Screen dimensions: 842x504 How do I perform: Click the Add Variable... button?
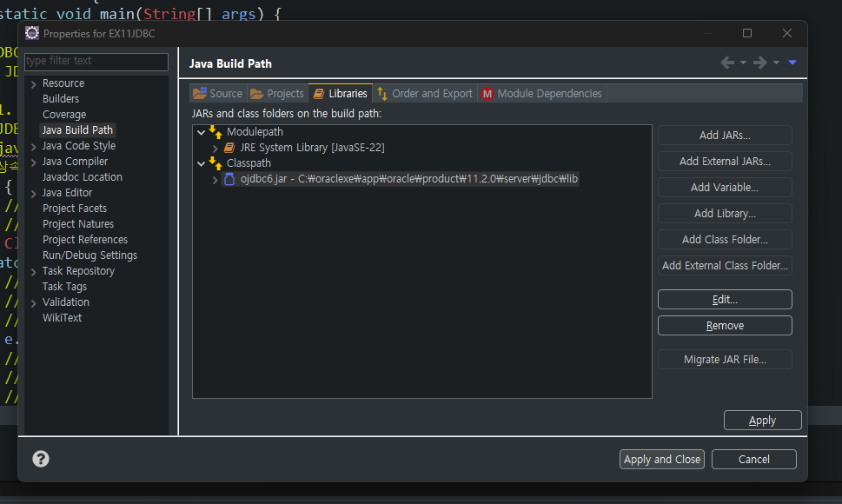click(x=725, y=188)
